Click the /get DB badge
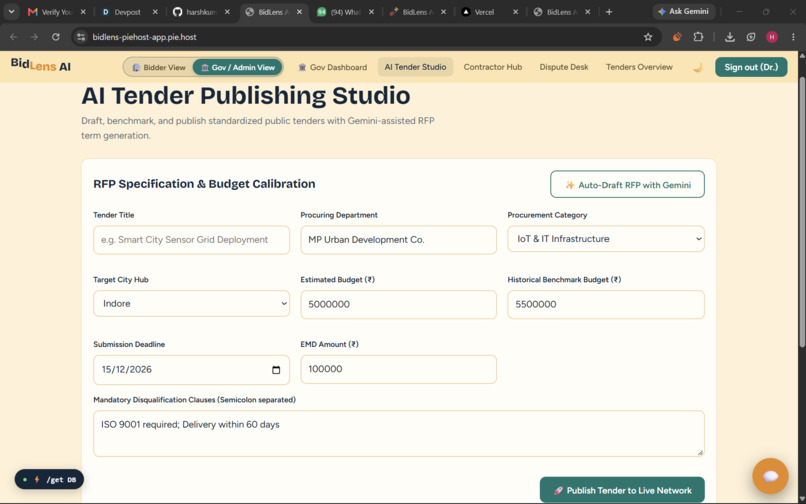The image size is (806, 504). tap(49, 479)
